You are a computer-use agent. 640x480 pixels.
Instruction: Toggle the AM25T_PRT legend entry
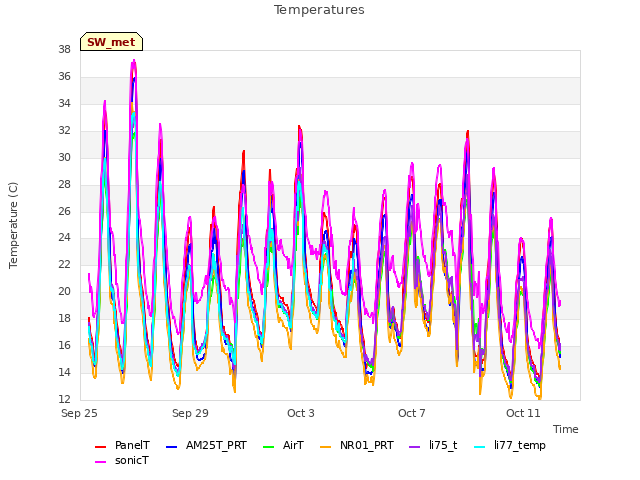pyautogui.click(x=207, y=445)
